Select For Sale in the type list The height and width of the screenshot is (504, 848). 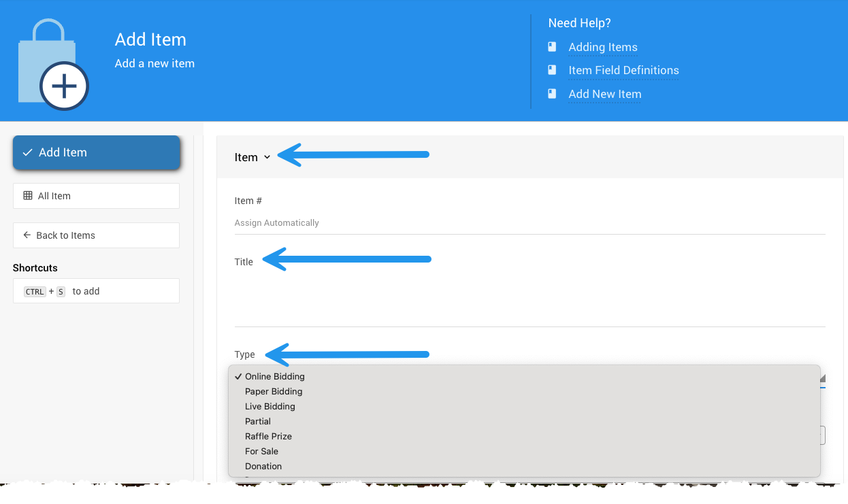[x=261, y=451]
